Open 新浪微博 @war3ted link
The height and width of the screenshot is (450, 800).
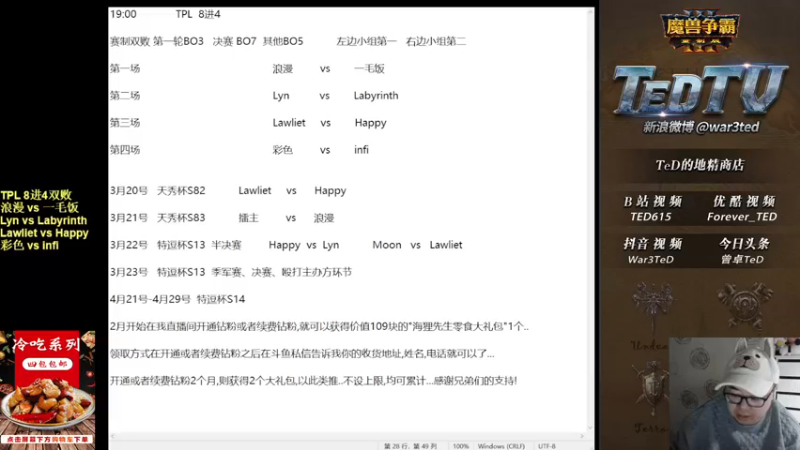tap(701, 127)
